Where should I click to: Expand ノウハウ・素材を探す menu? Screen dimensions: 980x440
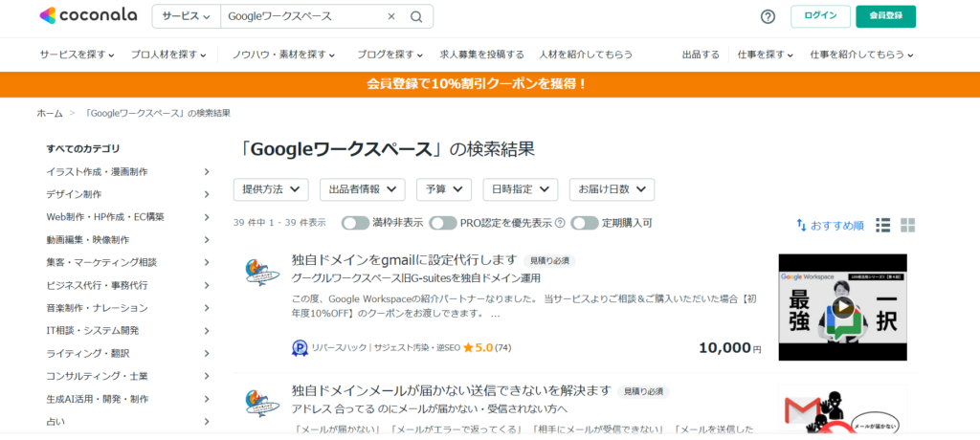click(283, 55)
